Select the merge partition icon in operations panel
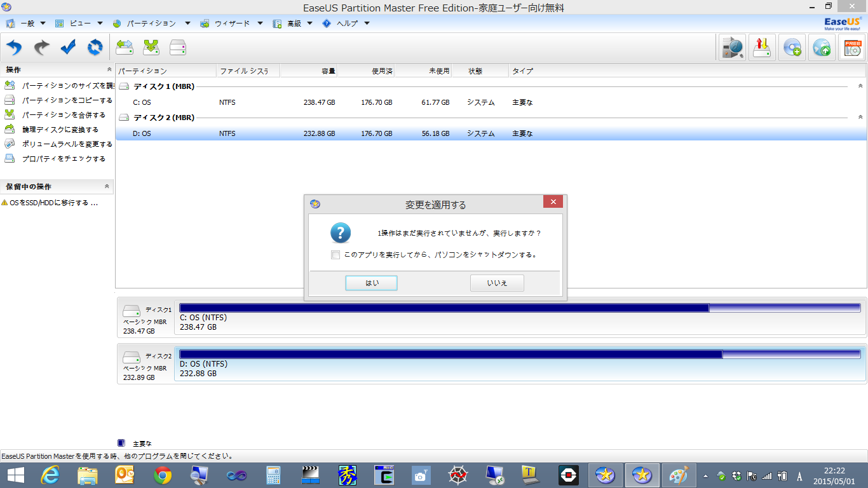The height and width of the screenshot is (488, 868). tap(10, 114)
